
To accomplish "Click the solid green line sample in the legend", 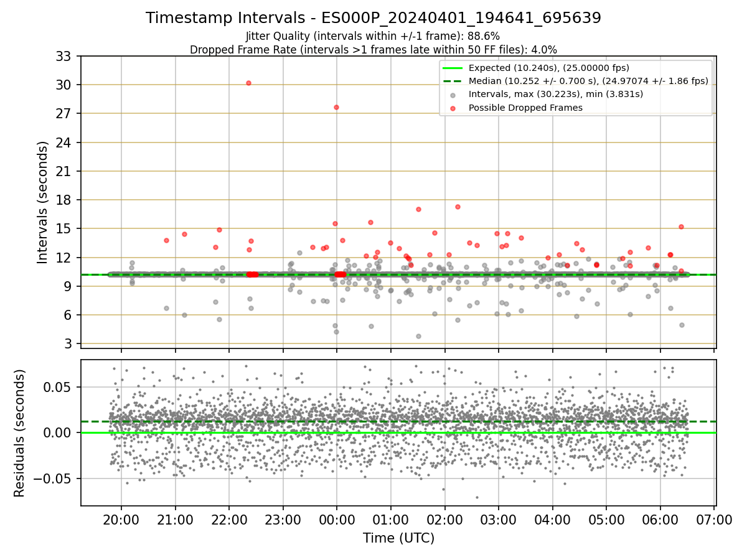I will click(x=453, y=68).
